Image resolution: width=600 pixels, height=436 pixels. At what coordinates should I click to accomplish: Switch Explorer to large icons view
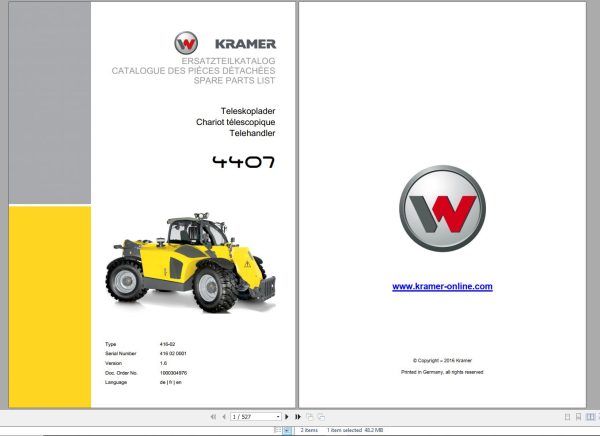click(287, 430)
